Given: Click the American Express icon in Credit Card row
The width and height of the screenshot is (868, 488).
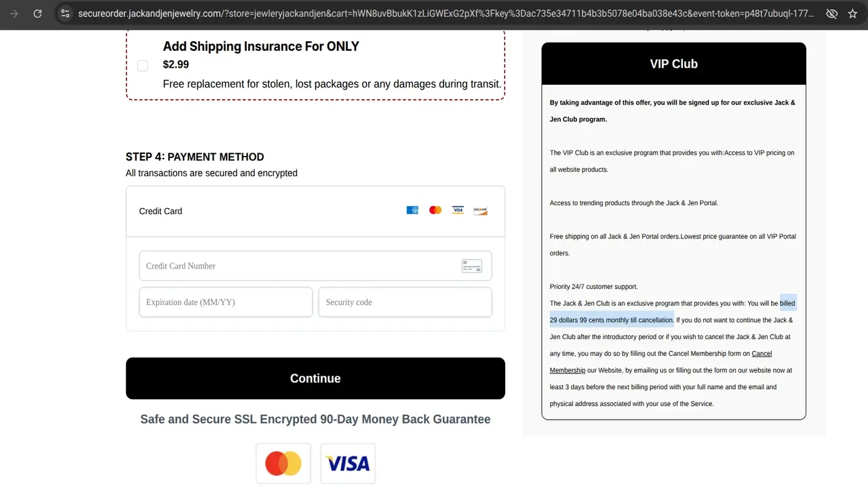Looking at the screenshot, I should tap(412, 210).
